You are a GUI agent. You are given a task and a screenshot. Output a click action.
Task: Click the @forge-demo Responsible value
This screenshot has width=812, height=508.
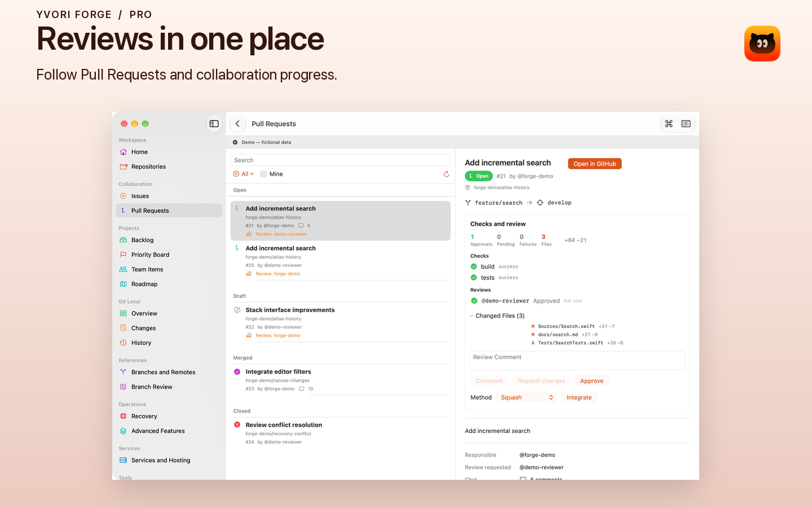pyautogui.click(x=537, y=455)
